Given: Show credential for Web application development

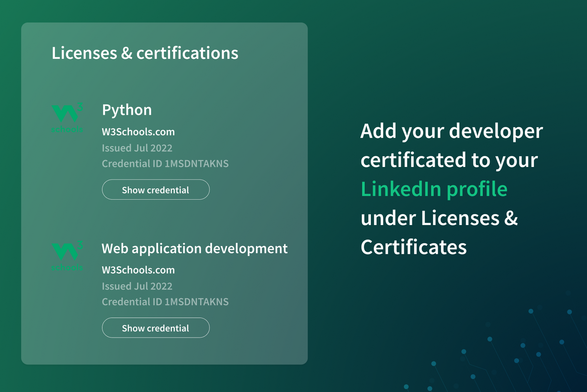Looking at the screenshot, I should coord(155,328).
